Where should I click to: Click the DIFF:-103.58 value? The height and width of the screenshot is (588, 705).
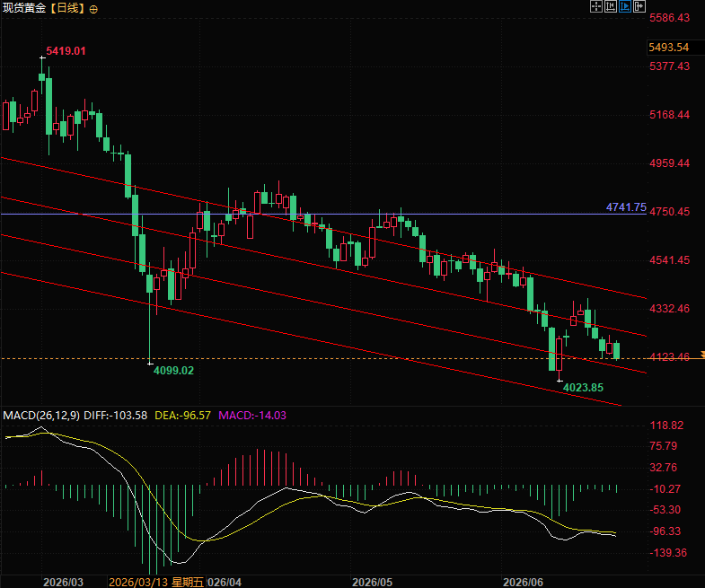116,416
